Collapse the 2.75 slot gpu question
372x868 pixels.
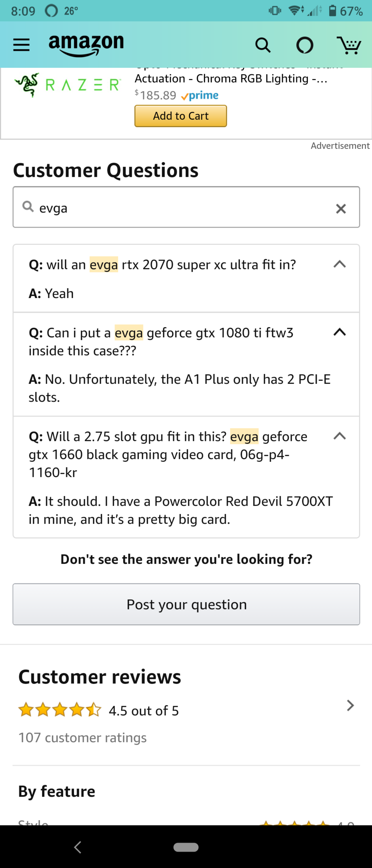[x=340, y=436]
